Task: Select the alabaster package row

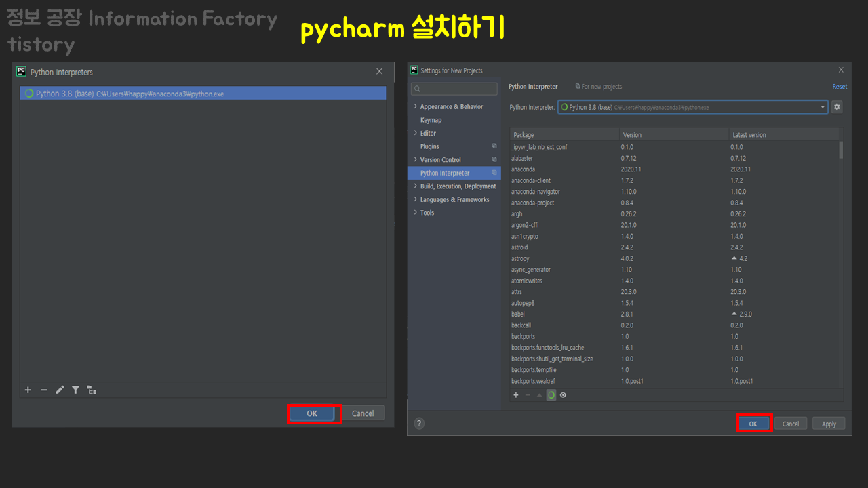Action: point(675,158)
